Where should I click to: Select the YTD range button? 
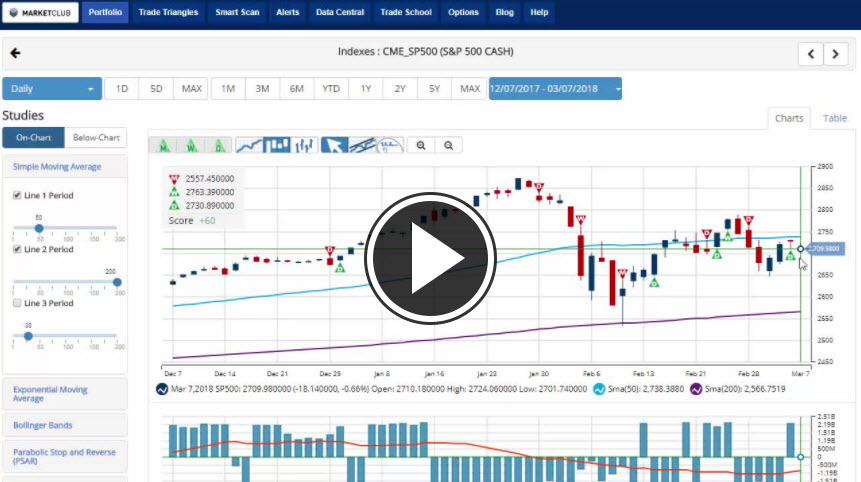click(331, 89)
